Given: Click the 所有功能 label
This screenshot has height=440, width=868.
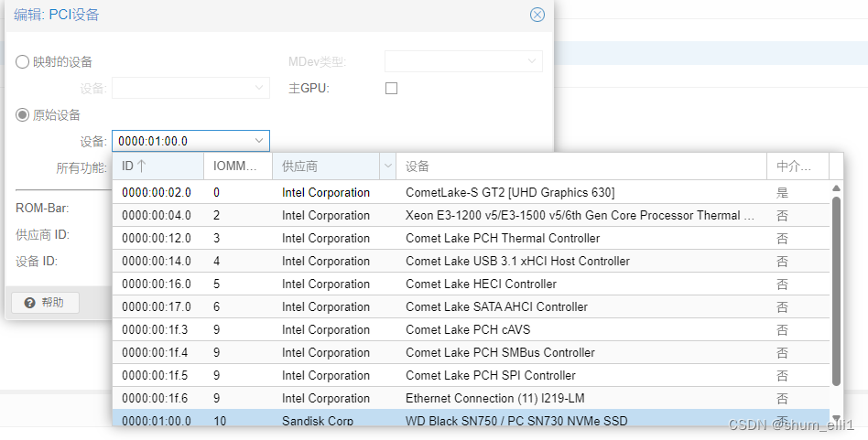Looking at the screenshot, I should [81, 168].
